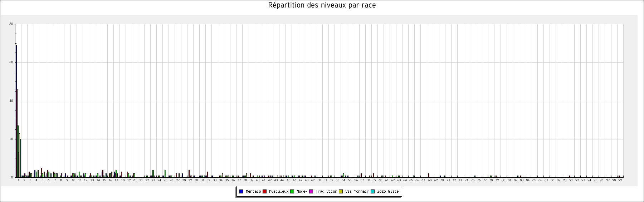
Task: Select the Musculeux legend text
Action: tap(278, 192)
